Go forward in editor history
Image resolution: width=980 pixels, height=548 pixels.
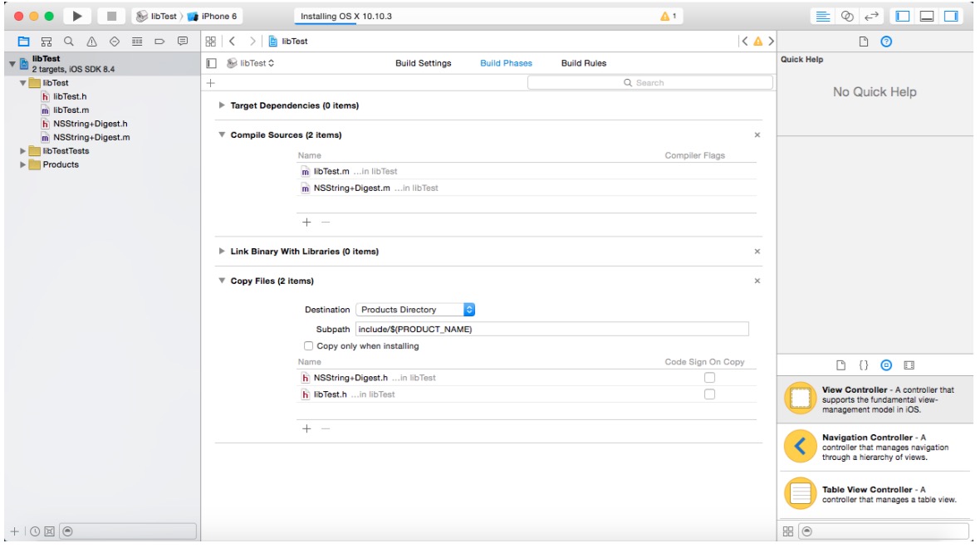[x=252, y=42]
